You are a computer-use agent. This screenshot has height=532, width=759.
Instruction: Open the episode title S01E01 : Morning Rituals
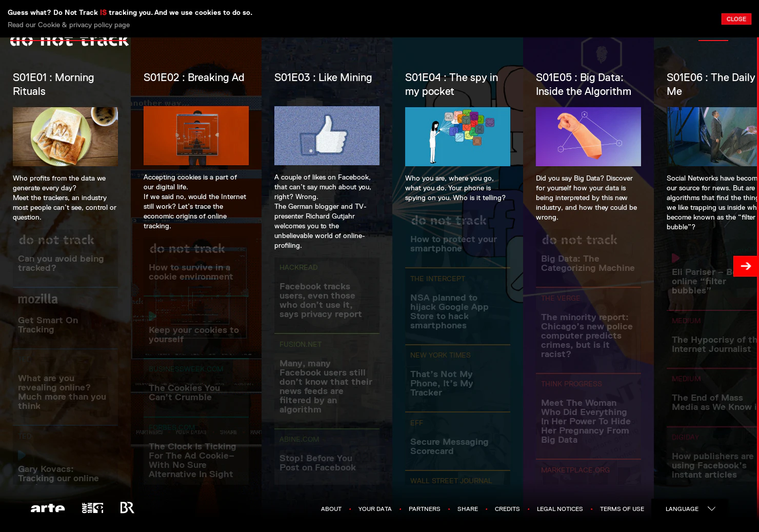pyautogui.click(x=53, y=84)
